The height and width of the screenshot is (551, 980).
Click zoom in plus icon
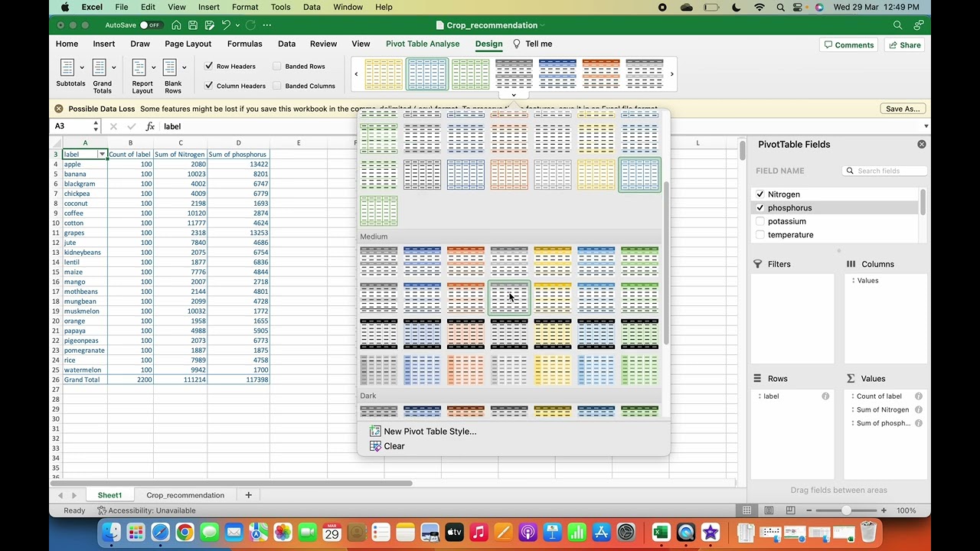(x=884, y=510)
